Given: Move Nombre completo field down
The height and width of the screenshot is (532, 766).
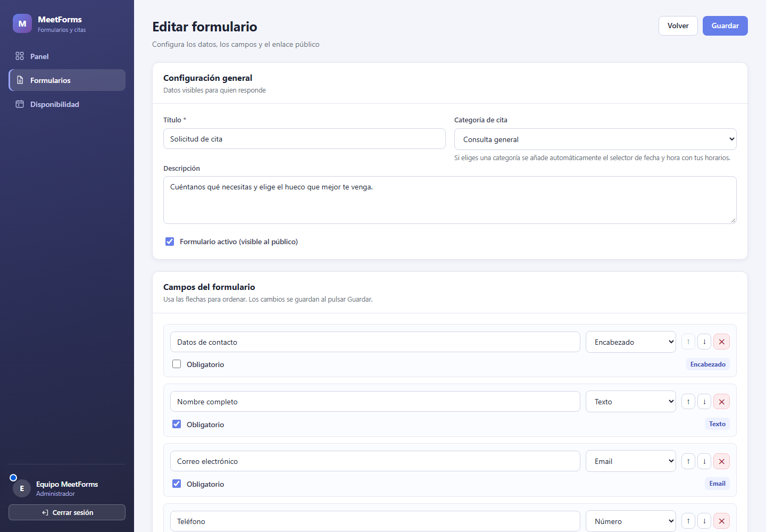Looking at the screenshot, I should pos(704,402).
